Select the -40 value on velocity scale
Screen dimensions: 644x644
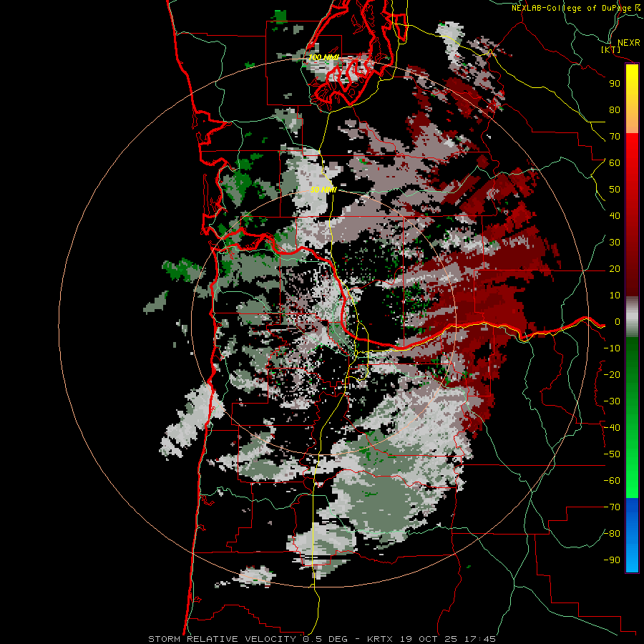coord(612,428)
